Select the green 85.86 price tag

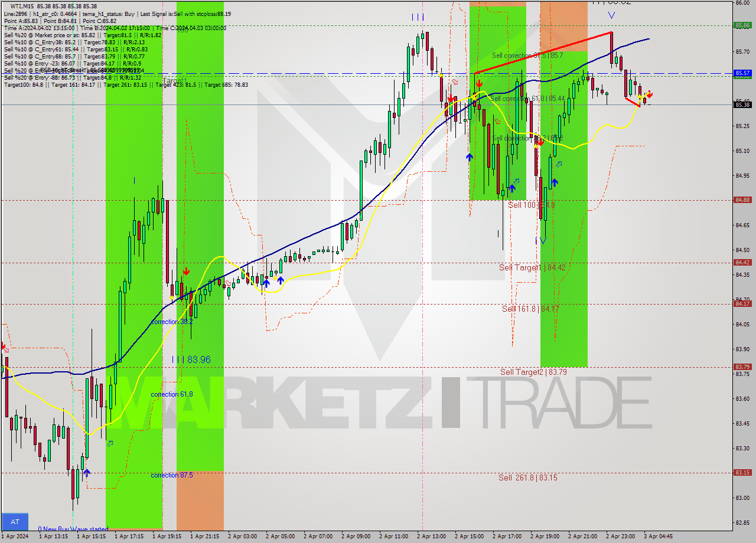point(742,25)
